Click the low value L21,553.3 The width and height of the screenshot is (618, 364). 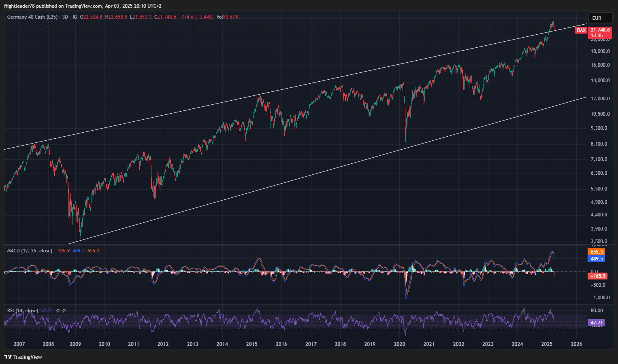141,17
